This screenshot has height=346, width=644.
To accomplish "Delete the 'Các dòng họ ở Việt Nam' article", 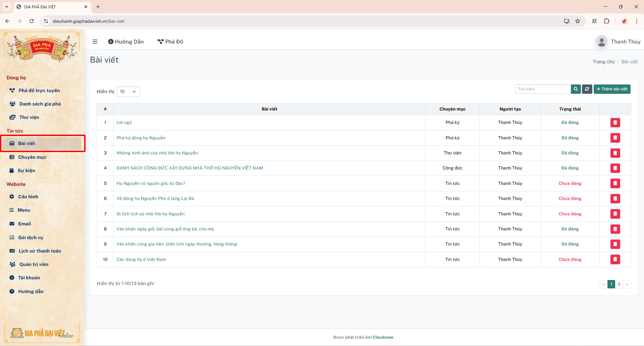I will pyautogui.click(x=615, y=259).
